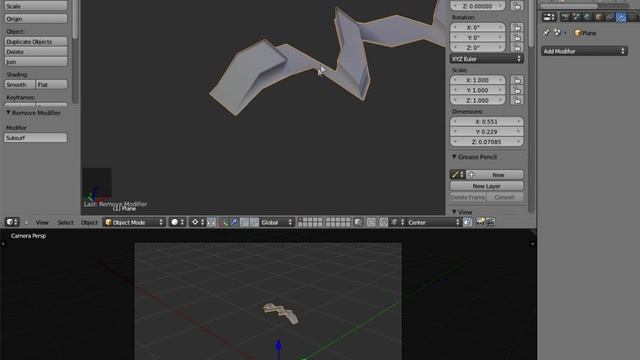Open grease pencil datablock browse icon
The image size is (640, 360).
pos(458,175)
